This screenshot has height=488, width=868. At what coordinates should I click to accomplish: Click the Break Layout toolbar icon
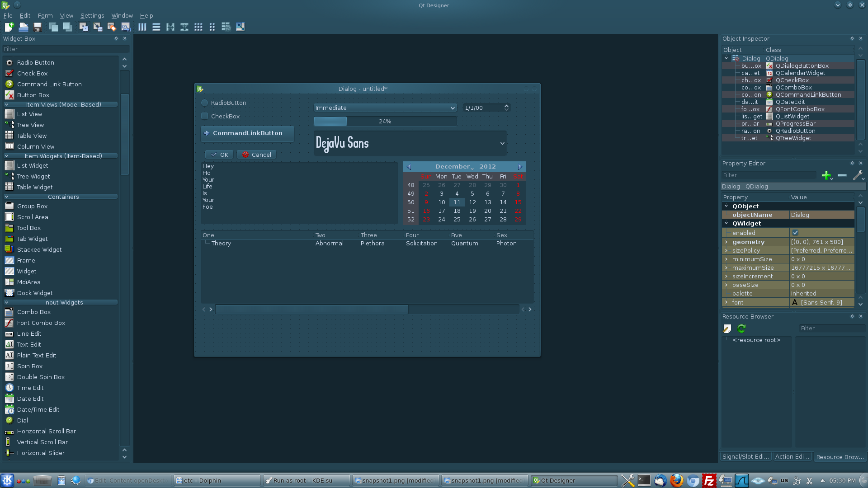click(x=226, y=27)
